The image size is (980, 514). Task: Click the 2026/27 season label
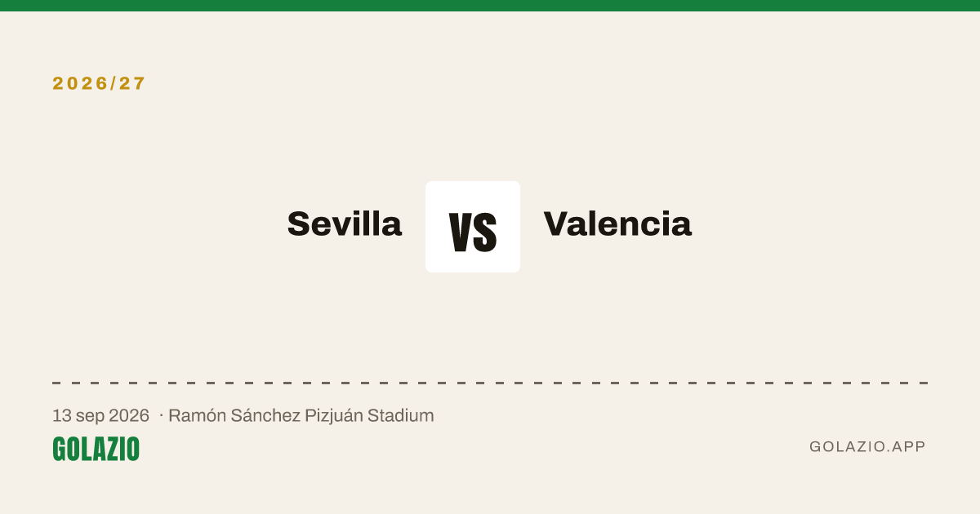(100, 83)
